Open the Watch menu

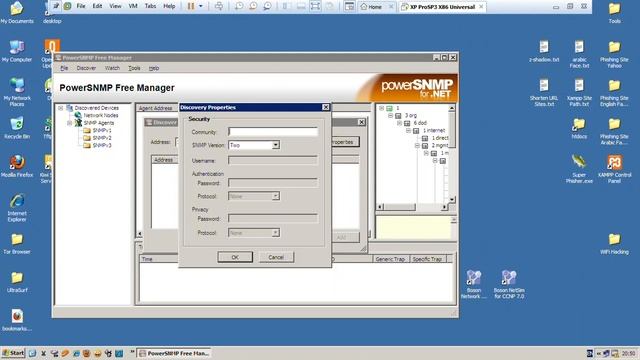[112, 68]
